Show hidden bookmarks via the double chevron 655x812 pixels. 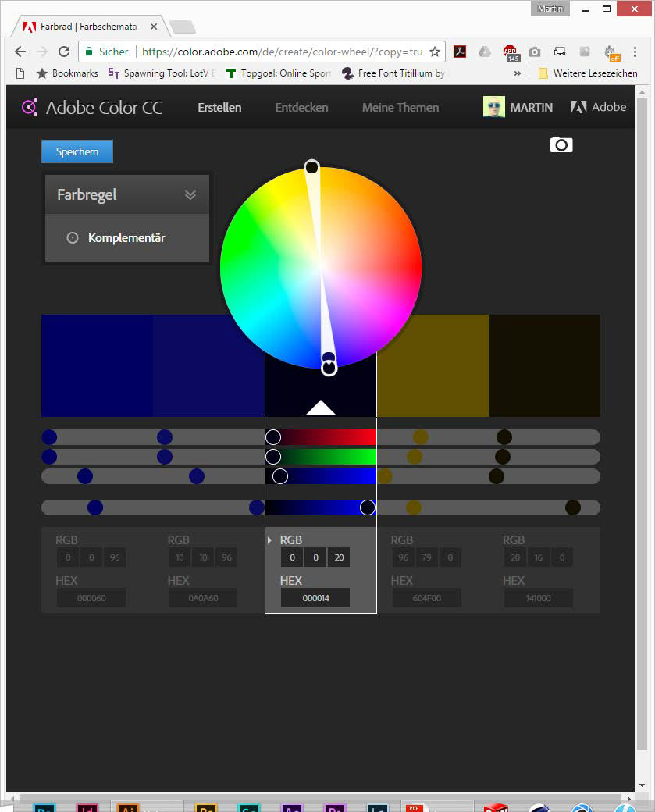518,73
